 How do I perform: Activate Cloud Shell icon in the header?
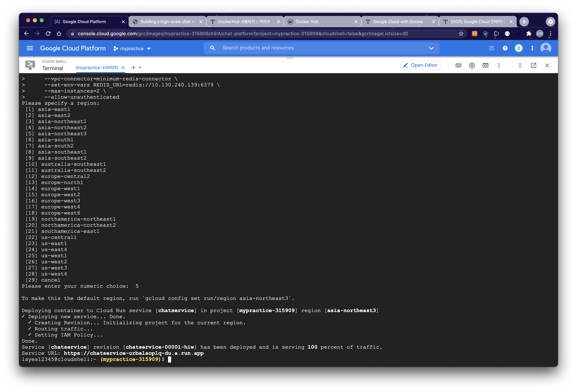click(492, 48)
